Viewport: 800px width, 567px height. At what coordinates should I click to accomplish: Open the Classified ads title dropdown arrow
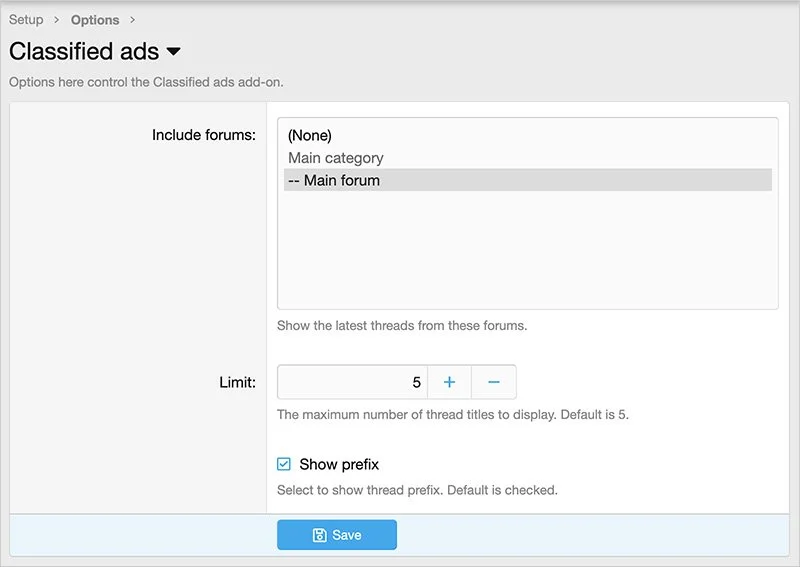point(173,51)
